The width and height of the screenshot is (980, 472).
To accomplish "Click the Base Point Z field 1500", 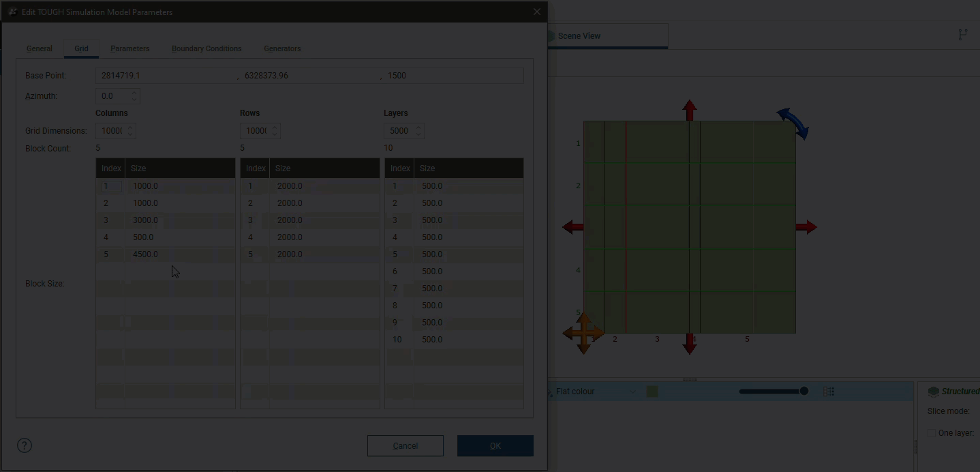I will 453,76.
